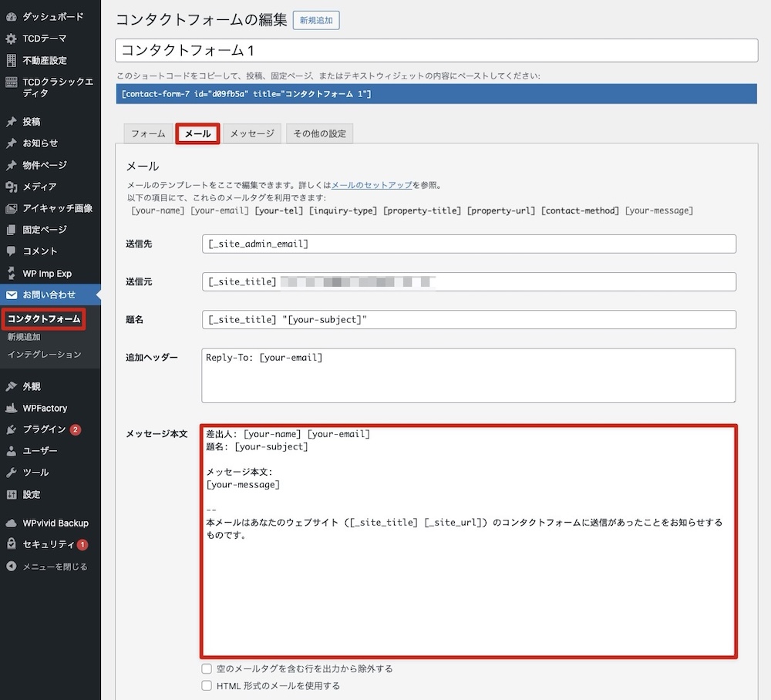The width and height of the screenshot is (771, 700).
Task: Click the コメント speech bubble icon
Action: (12, 251)
